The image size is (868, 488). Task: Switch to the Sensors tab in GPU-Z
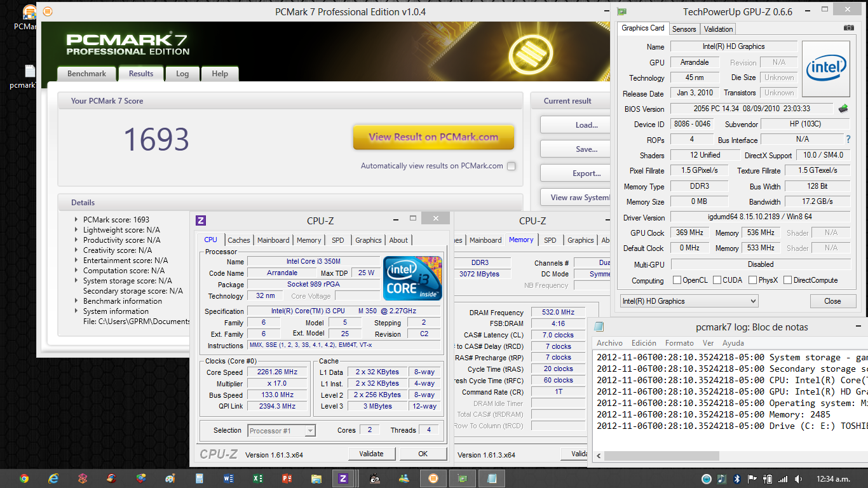(684, 29)
